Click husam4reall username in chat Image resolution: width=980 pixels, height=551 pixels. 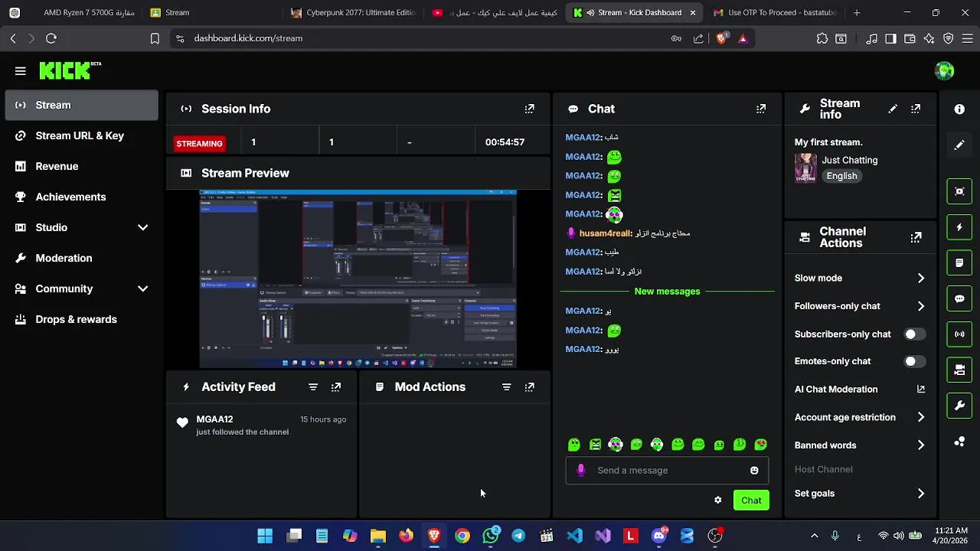[x=605, y=233]
